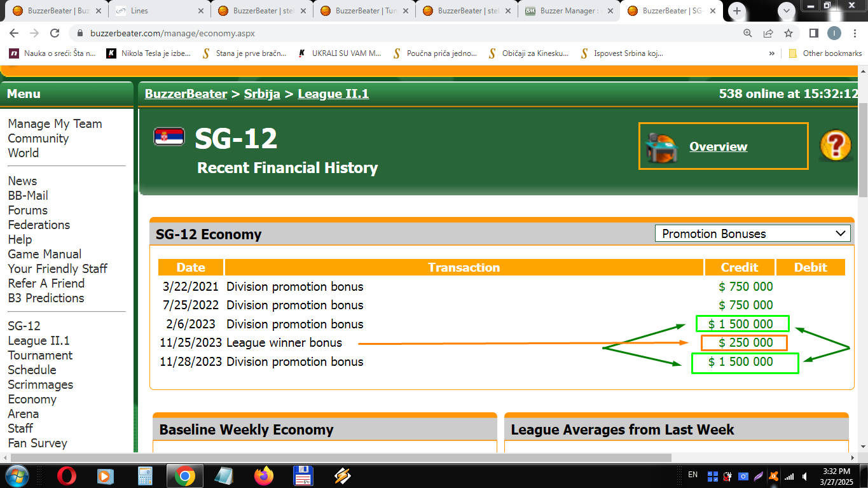Launch Opera from taskbar
The width and height of the screenshot is (868, 488).
67,475
